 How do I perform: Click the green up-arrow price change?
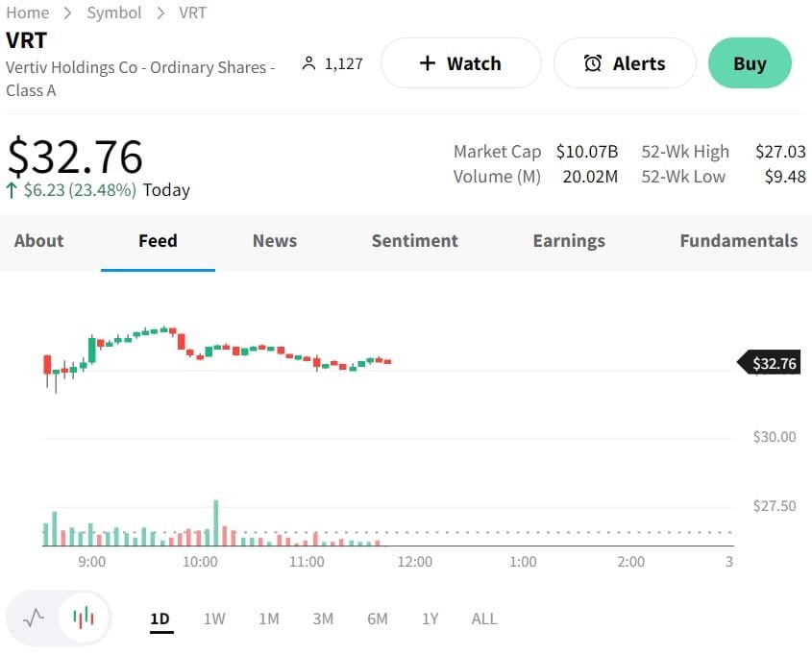point(12,190)
